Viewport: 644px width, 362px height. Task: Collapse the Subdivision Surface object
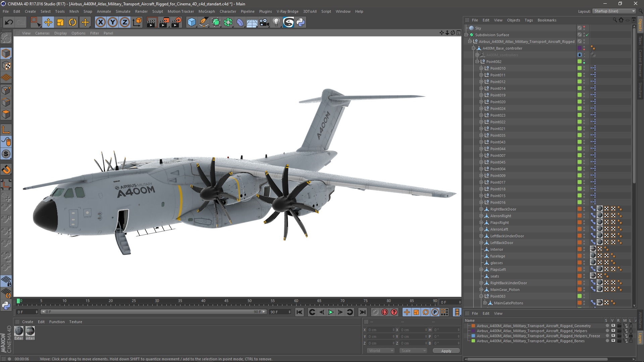click(466, 35)
